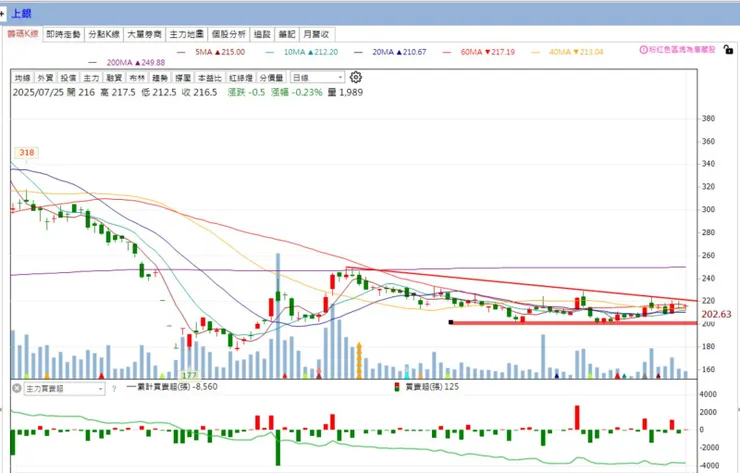Toggle the 布林 Bollinger band overlay
Screen dimensions: 740x473
137,77
